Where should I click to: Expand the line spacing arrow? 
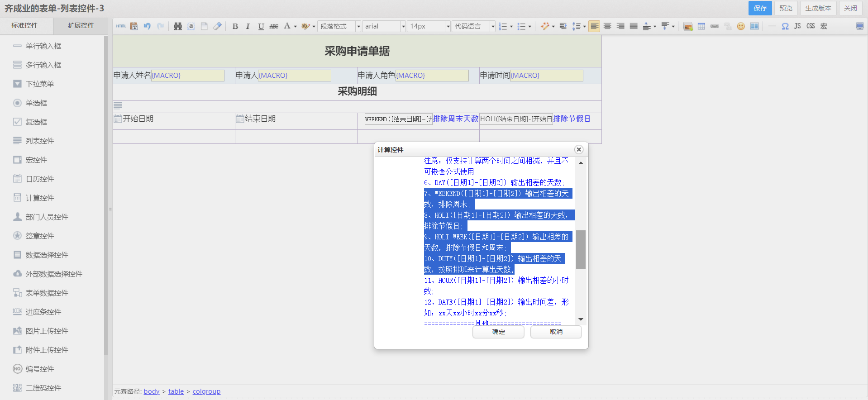(x=584, y=26)
